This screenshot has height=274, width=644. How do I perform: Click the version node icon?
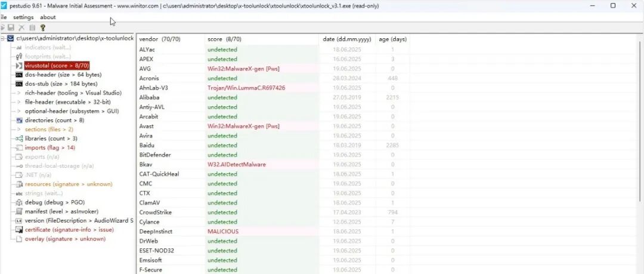(19, 221)
